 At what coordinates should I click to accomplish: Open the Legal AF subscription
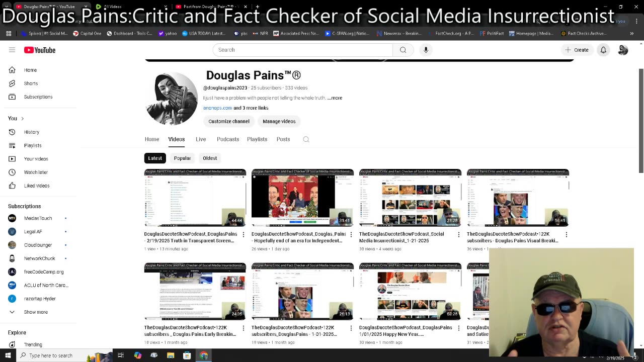point(39,231)
